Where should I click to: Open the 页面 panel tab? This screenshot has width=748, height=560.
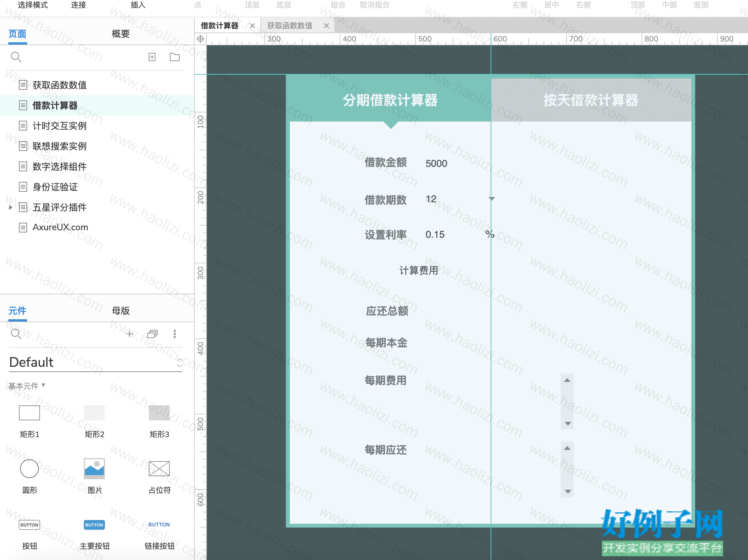tap(17, 34)
